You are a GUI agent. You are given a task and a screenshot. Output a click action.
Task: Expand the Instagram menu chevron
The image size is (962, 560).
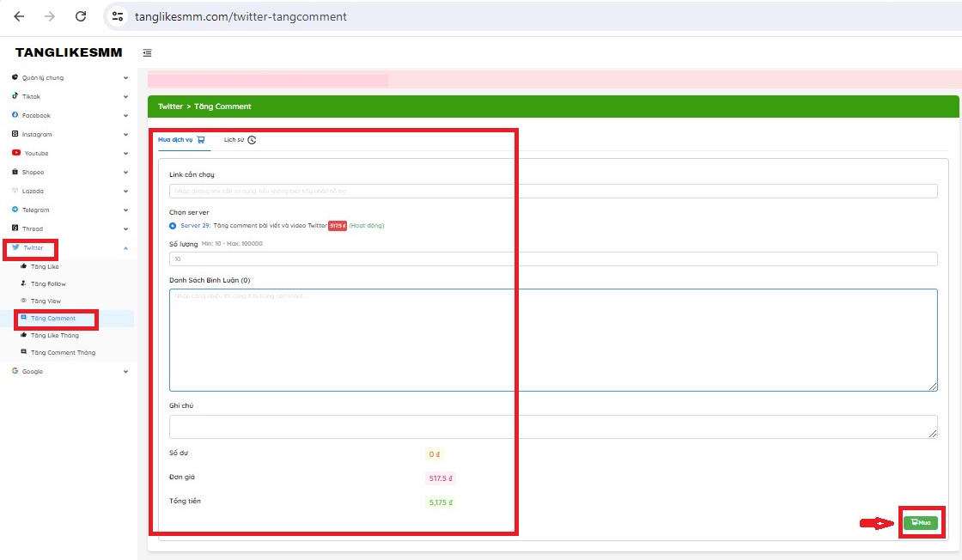pyautogui.click(x=125, y=134)
